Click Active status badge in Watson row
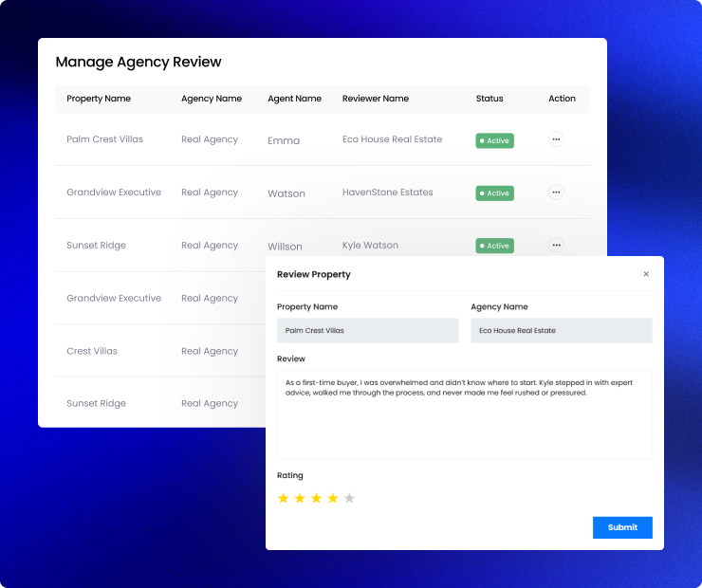This screenshot has height=588, width=702. pos(494,193)
